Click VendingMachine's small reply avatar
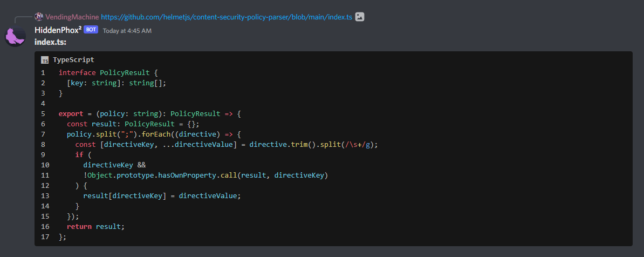 39,17
